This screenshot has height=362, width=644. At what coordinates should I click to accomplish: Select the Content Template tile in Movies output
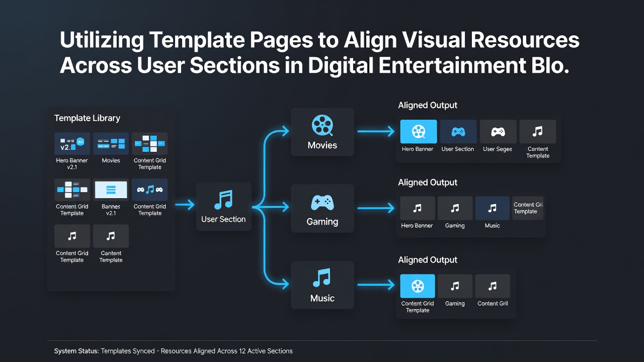[538, 132]
